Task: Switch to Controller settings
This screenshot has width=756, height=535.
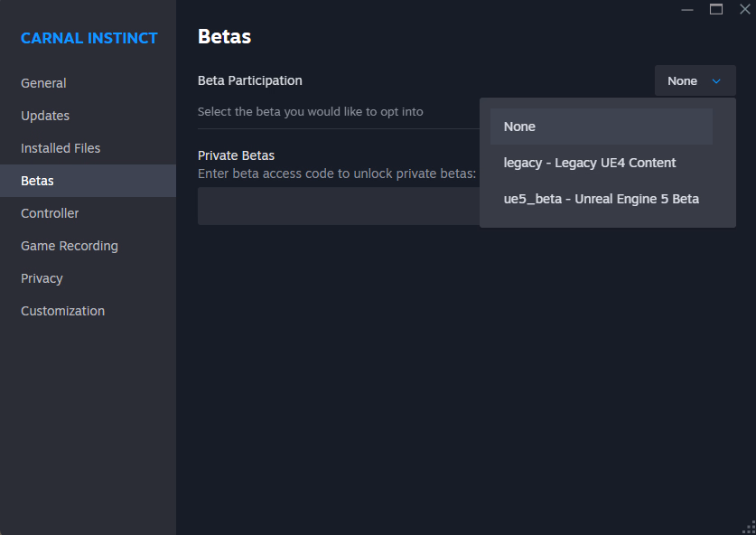Action: pos(50,213)
